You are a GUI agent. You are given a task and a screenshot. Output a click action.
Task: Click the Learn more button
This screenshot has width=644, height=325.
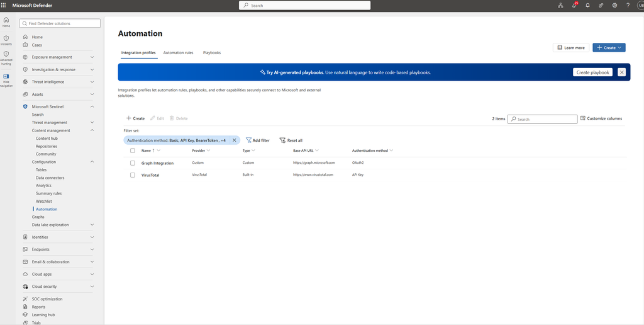[x=571, y=48]
